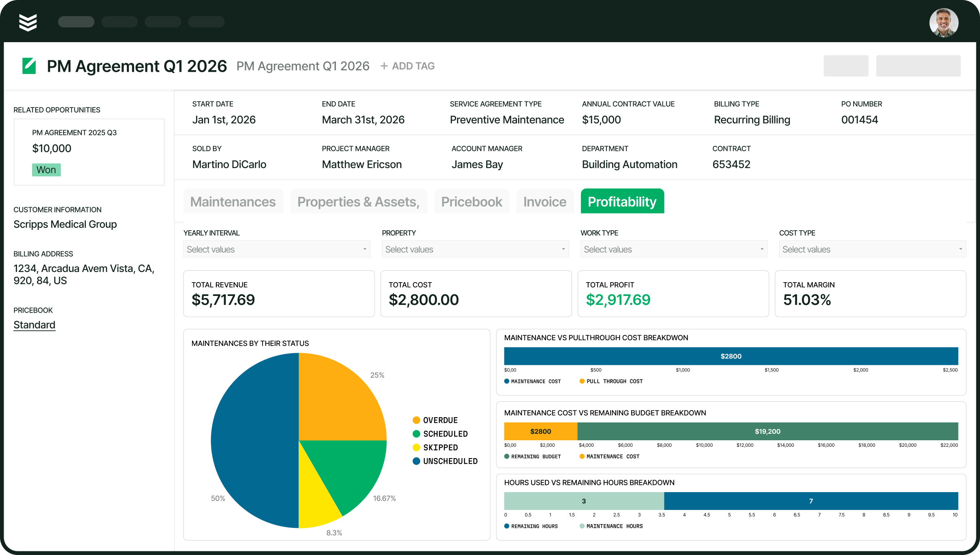This screenshot has height=555, width=980.
Task: Open the Property select values dropdown
Action: 475,249
